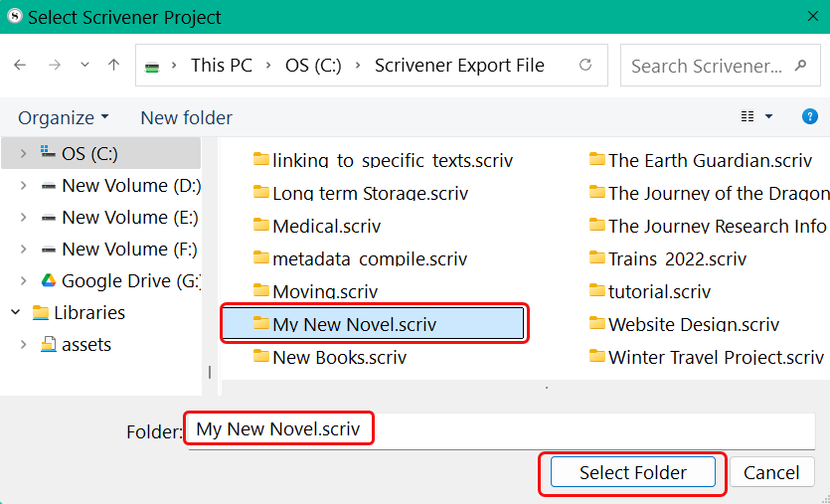This screenshot has width=830, height=504.
Task: Click the Folder name input field
Action: [x=501, y=429]
